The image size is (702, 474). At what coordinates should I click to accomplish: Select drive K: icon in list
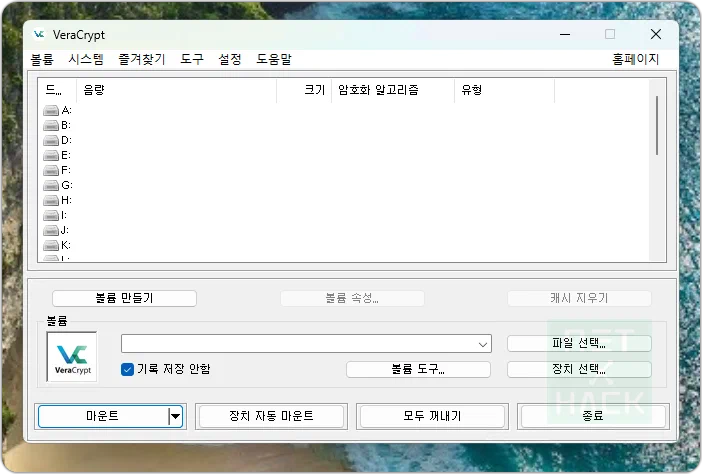51,245
